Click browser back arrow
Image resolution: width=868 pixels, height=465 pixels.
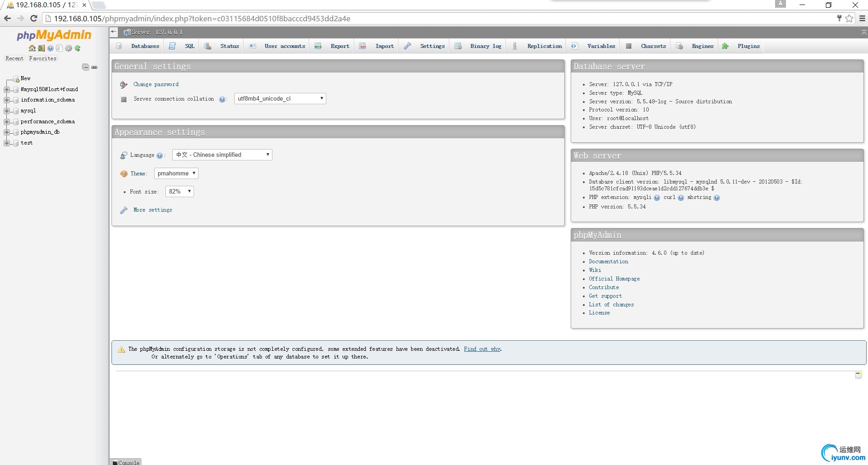pyautogui.click(x=7, y=19)
